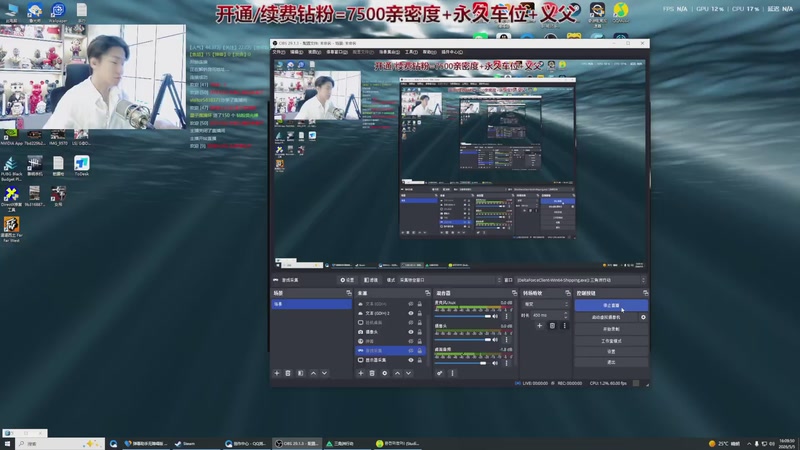Image resolution: width=800 pixels, height=450 pixels.
Task: Adjust the first mixer channel volume slider
Action: coord(462,316)
